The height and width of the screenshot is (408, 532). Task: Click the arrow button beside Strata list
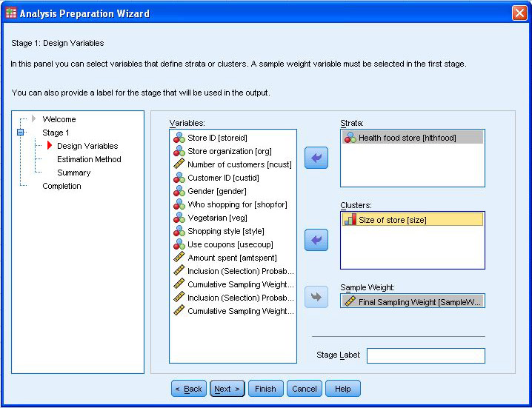[x=316, y=158]
